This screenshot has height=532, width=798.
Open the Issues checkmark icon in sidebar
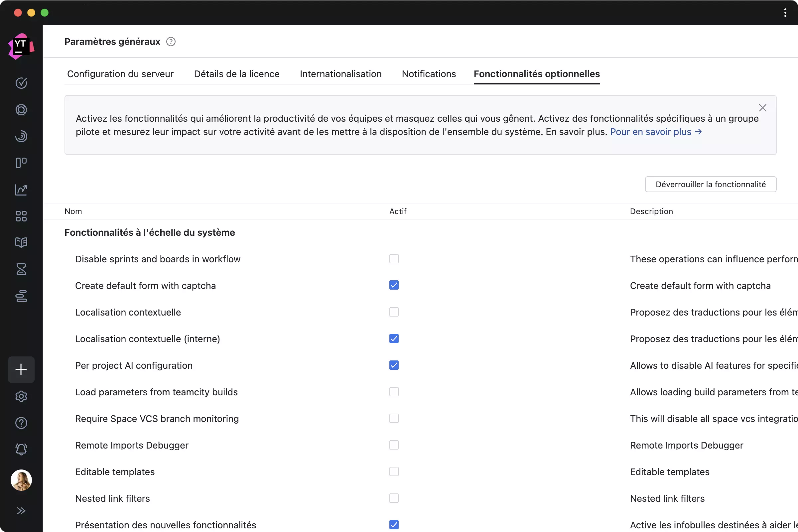(21, 83)
